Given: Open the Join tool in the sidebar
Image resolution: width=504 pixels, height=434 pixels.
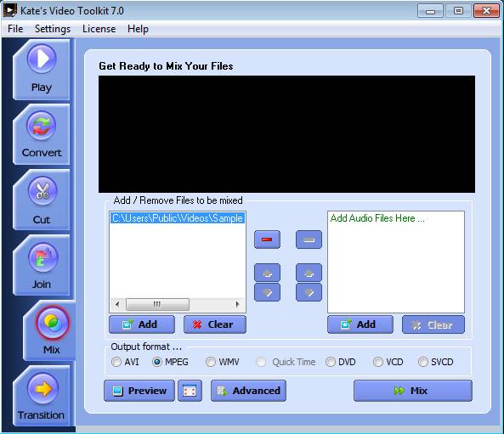Looking at the screenshot, I should tap(41, 265).
